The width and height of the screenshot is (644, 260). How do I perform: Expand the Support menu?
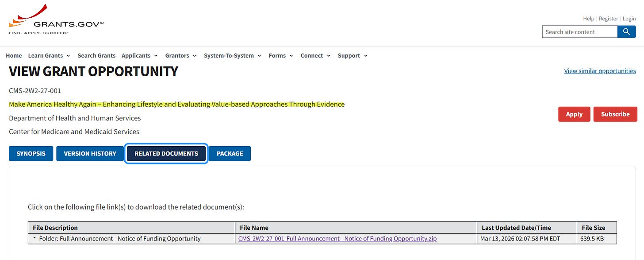point(353,55)
